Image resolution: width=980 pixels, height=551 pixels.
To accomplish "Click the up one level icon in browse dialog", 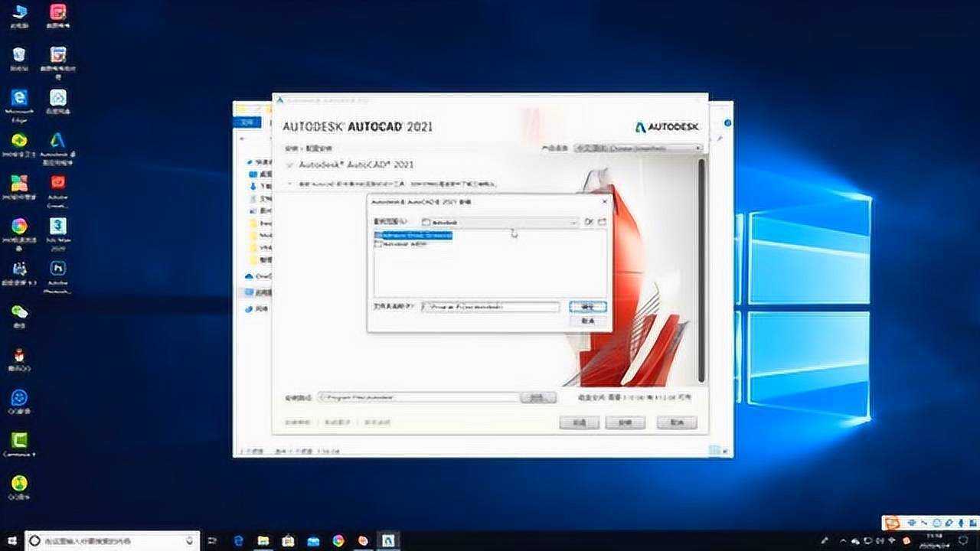I will [589, 222].
